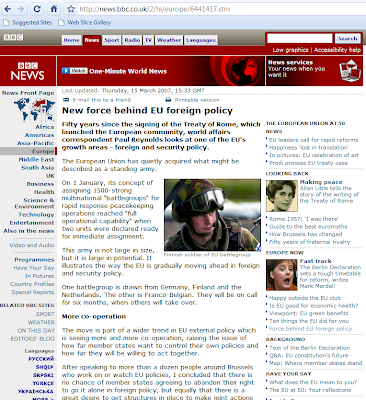Open ON THIS DAY related site
Viewport: 366px width, 400px height.
click(x=36, y=330)
